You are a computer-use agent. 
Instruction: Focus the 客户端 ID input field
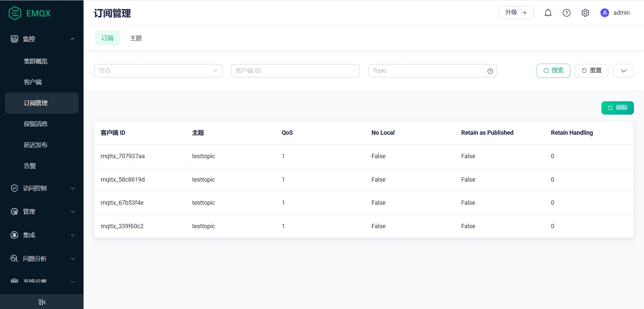click(295, 71)
